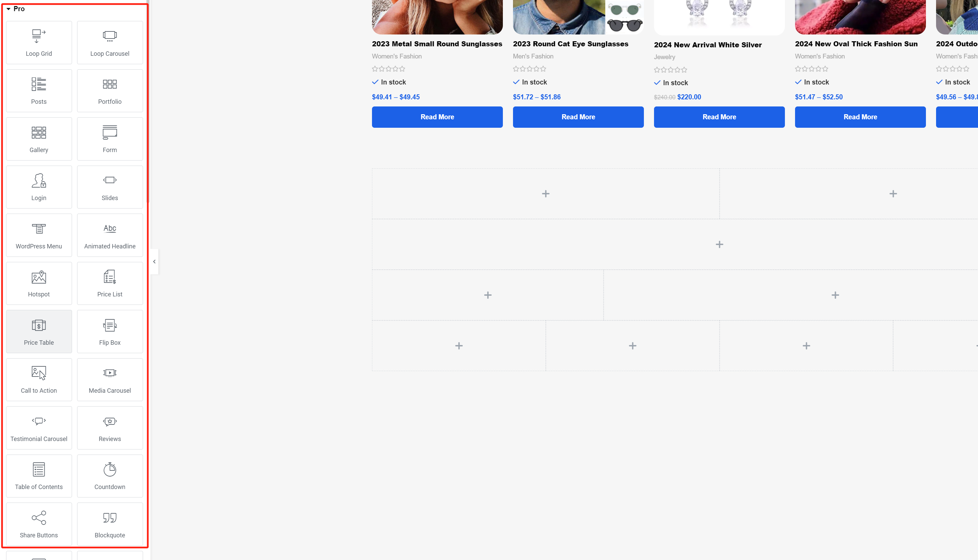Open the Hotspot widget
The image size is (978, 560).
coord(38,283)
